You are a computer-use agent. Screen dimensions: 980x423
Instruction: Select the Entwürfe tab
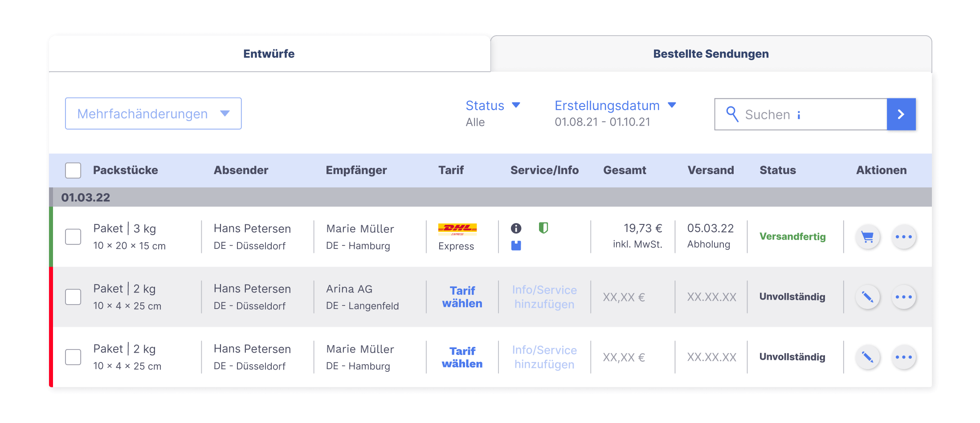(x=268, y=53)
